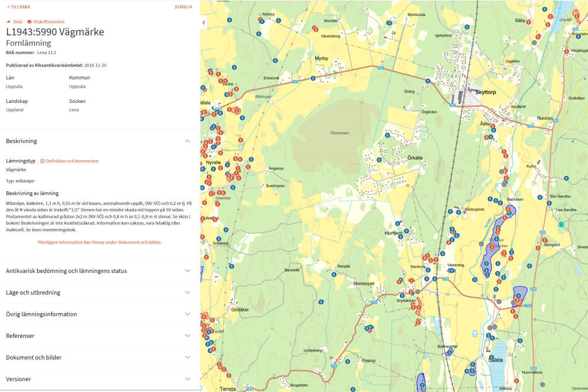
Task: Select Uppland under Landskap
Action: tap(15, 109)
